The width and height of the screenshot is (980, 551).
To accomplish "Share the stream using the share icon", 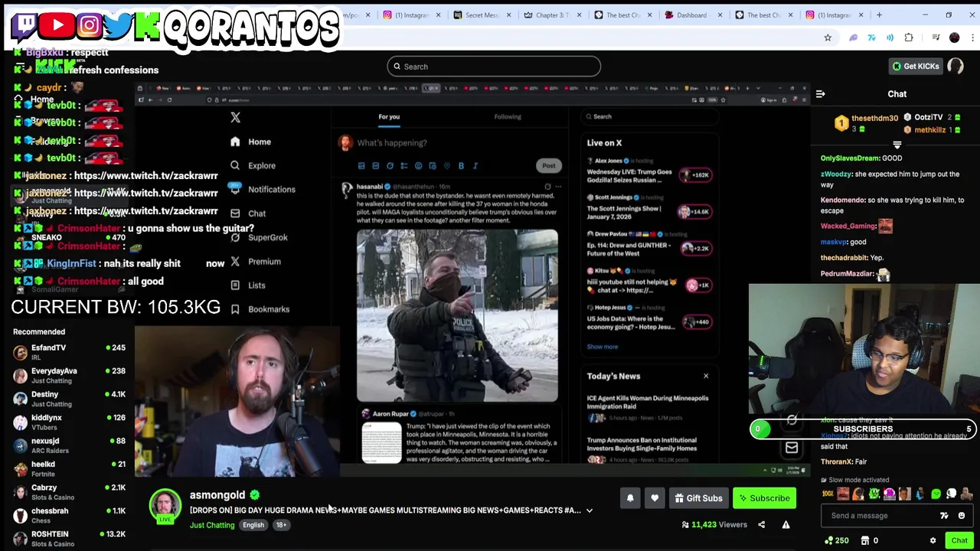I will point(761,525).
